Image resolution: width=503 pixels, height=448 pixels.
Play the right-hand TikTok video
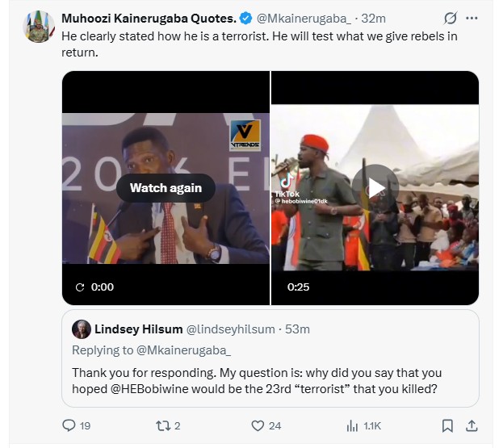[x=375, y=188]
